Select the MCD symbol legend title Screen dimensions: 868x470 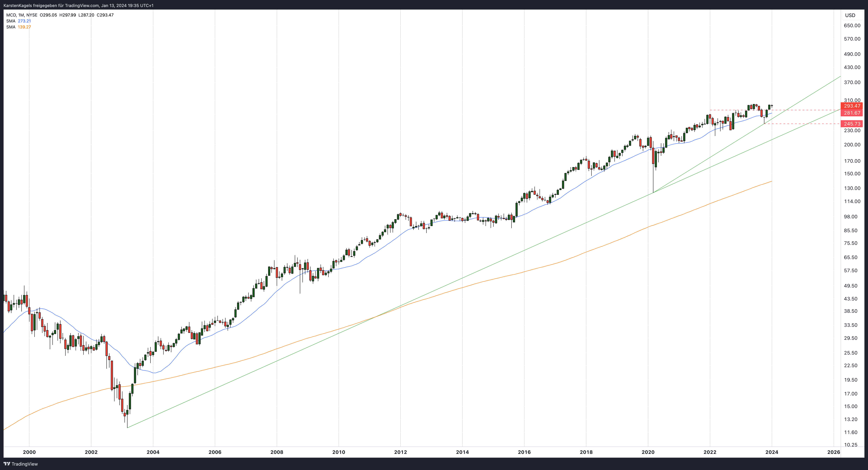(11, 15)
